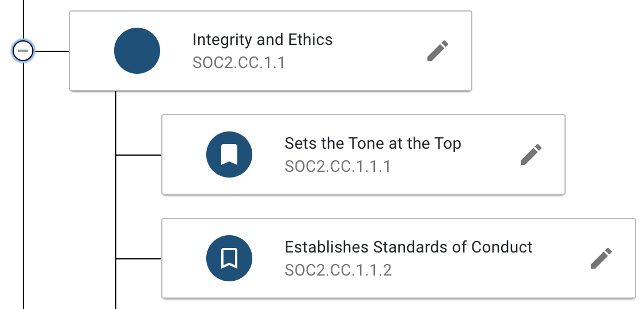
Task: Click the horizontal connector into Sets the Tone card
Action: [139, 155]
